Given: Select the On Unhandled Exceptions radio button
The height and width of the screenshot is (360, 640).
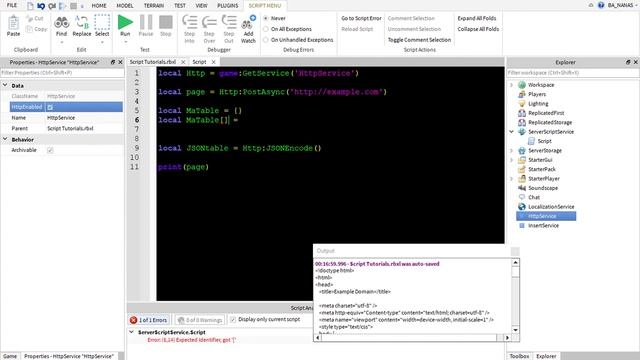Looking at the screenshot, I should 266,40.
